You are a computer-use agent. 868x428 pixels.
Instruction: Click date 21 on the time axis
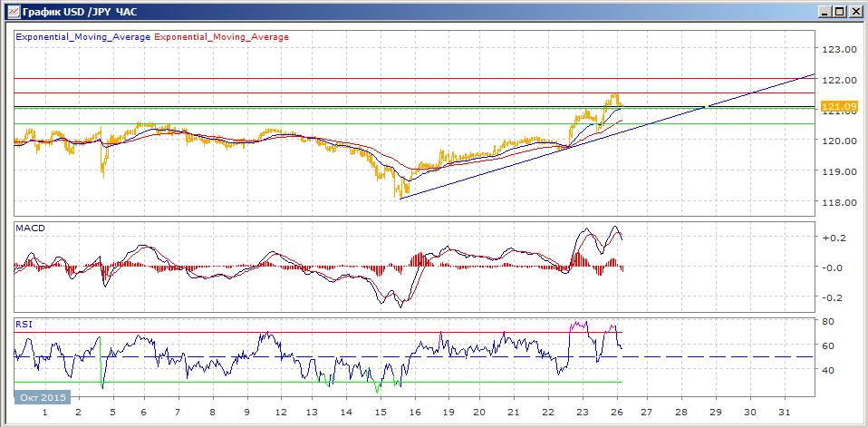[515, 413]
